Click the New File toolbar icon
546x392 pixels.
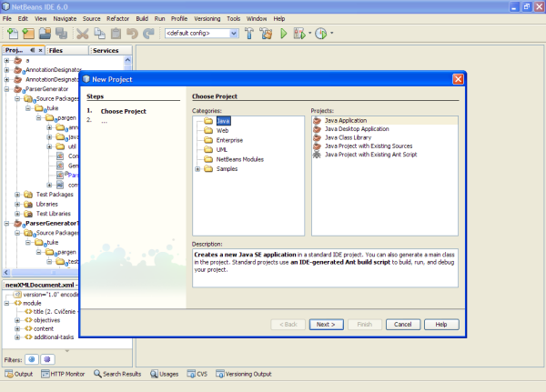[11, 34]
